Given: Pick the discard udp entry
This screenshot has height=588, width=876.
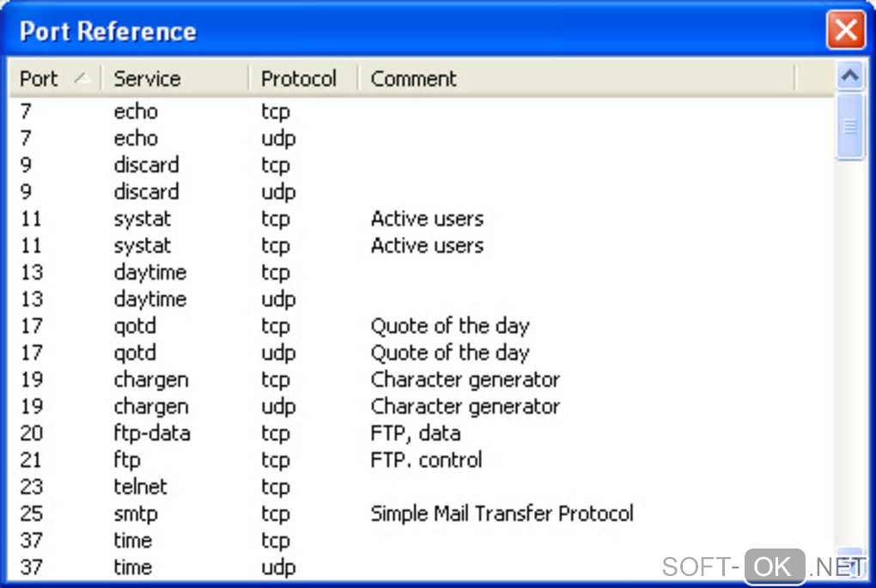Looking at the screenshot, I should tap(146, 191).
